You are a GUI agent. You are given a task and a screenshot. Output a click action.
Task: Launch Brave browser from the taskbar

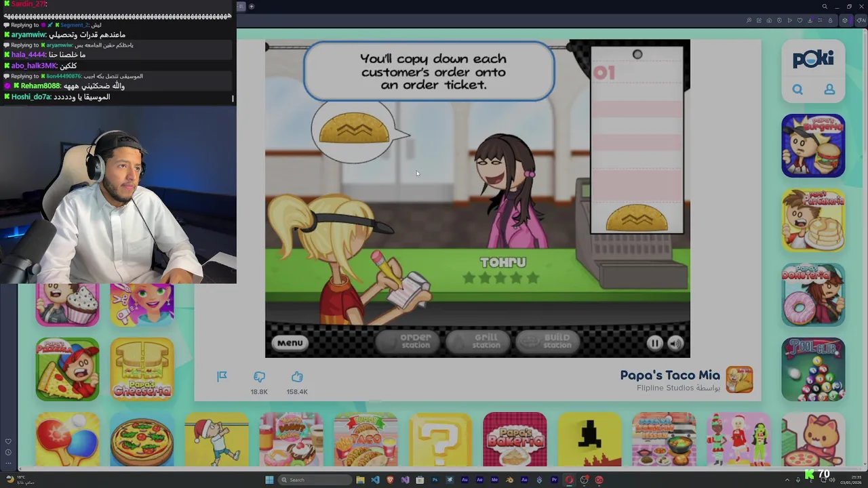[390, 480]
